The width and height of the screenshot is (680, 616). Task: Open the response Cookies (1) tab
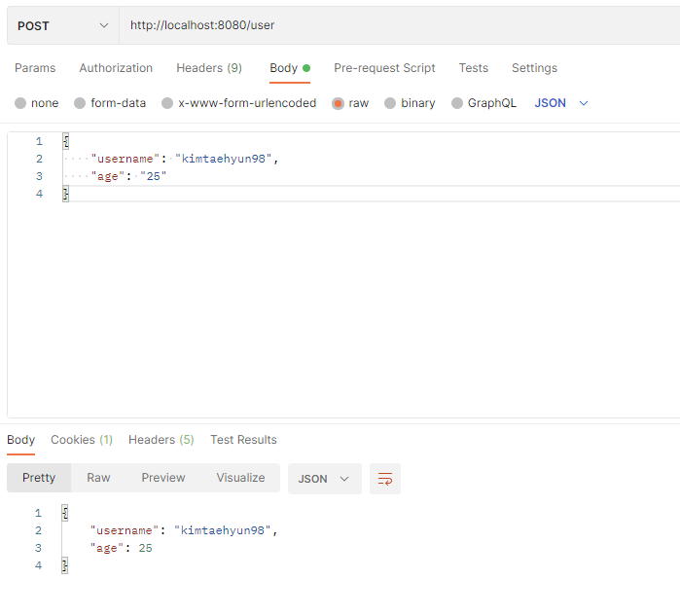click(x=82, y=440)
